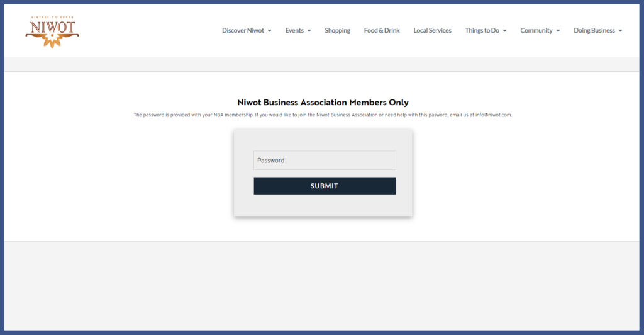
Task: Expand the Community dropdown arrow
Action: (558, 31)
